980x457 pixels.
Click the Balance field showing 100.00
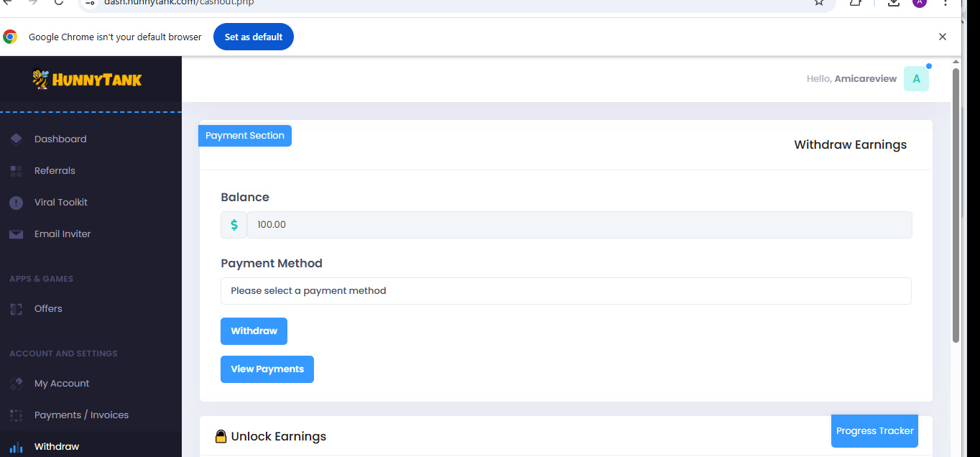coord(580,225)
